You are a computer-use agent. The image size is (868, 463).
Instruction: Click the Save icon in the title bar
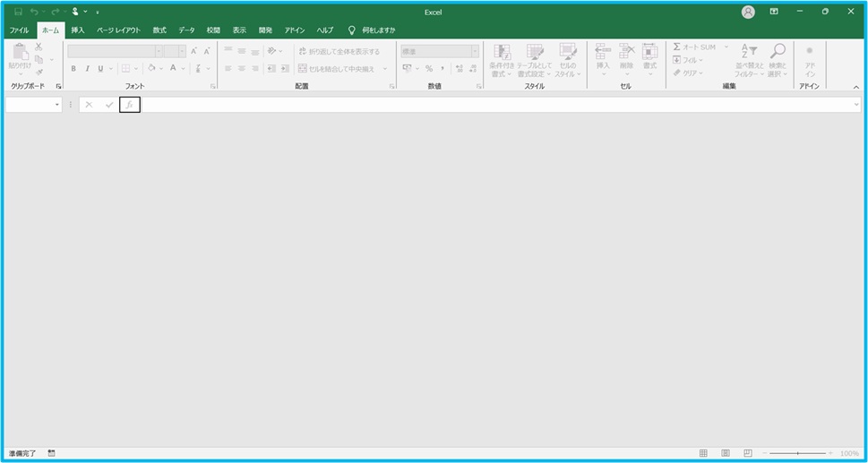pos(18,12)
